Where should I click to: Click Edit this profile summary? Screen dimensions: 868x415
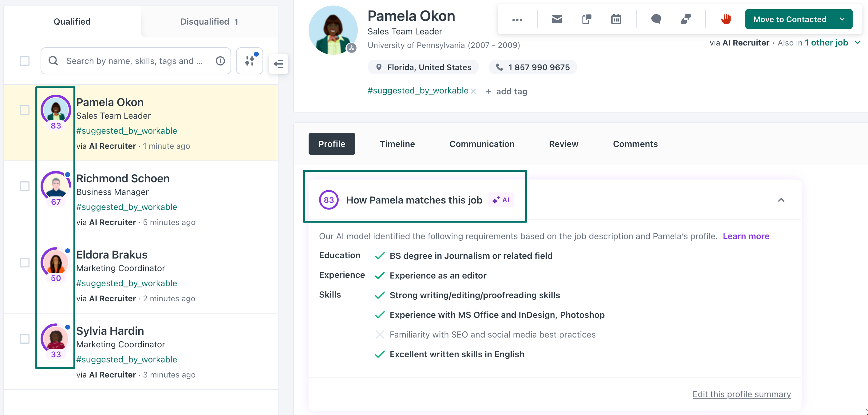point(742,394)
